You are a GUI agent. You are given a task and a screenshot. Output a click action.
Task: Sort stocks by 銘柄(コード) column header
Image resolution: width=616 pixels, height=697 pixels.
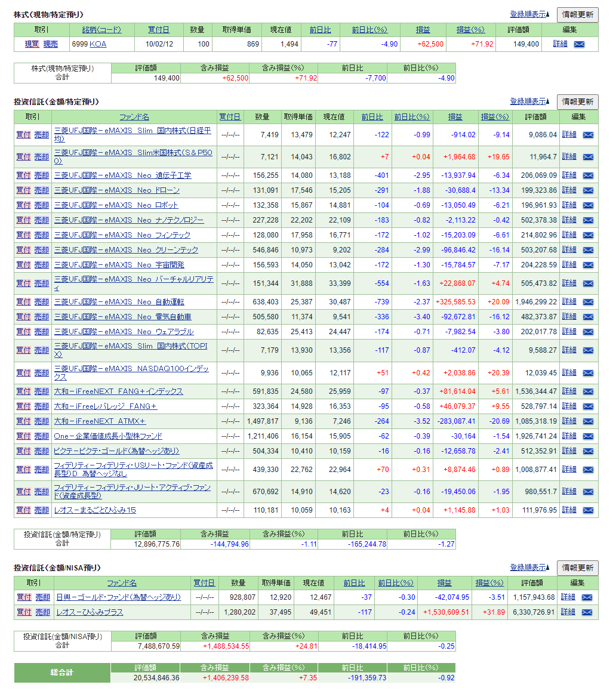point(102,30)
